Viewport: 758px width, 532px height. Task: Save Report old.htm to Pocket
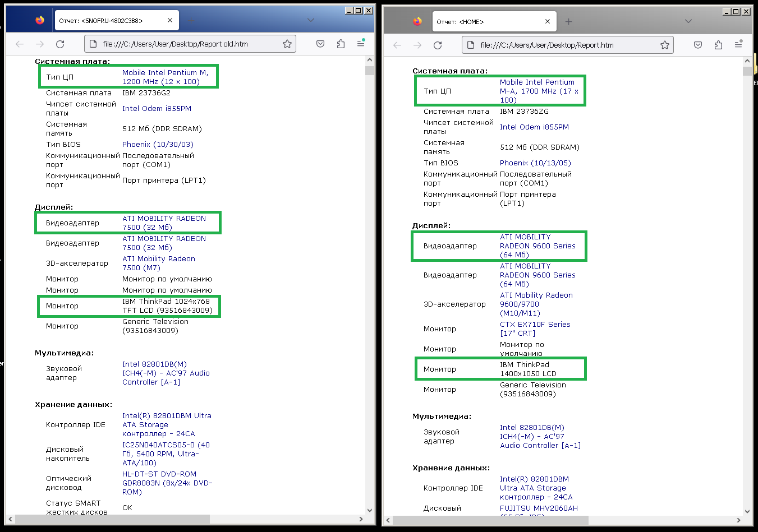tap(320, 44)
